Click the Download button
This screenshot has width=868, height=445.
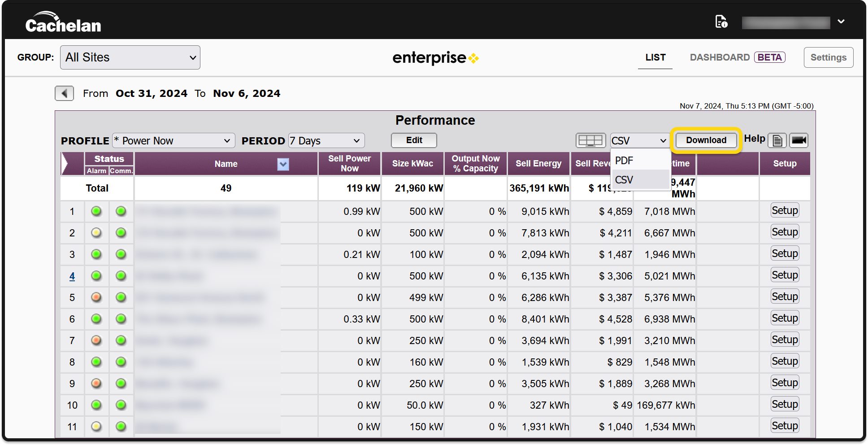click(x=706, y=140)
